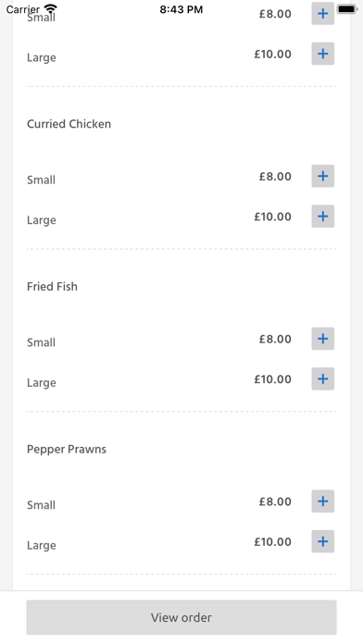Viewport: 363px width, 644px height.
Task: Open the View order button
Action: 181,617
